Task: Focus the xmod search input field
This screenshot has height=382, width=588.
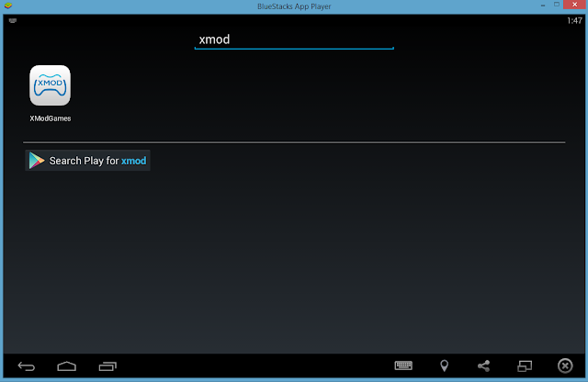Action: click(x=294, y=39)
